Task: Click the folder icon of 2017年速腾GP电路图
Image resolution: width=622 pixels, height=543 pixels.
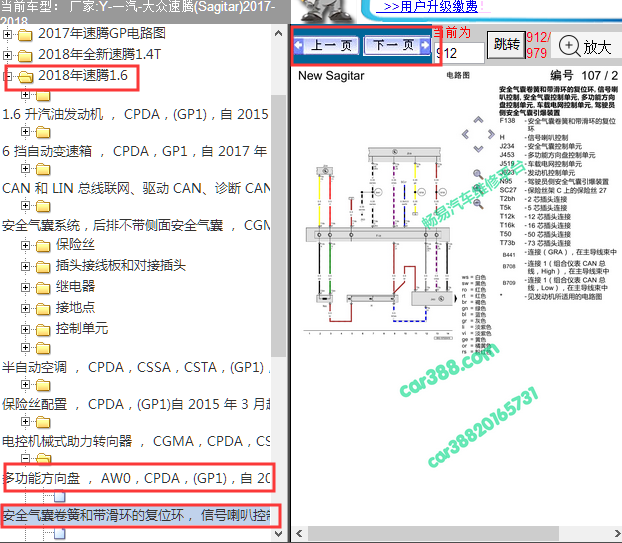Action: tap(25, 35)
